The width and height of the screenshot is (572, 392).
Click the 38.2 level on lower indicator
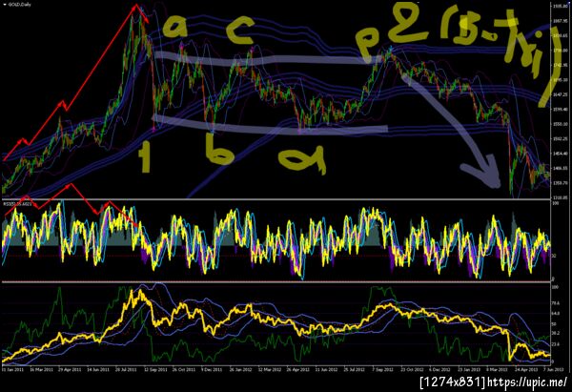tap(556, 333)
